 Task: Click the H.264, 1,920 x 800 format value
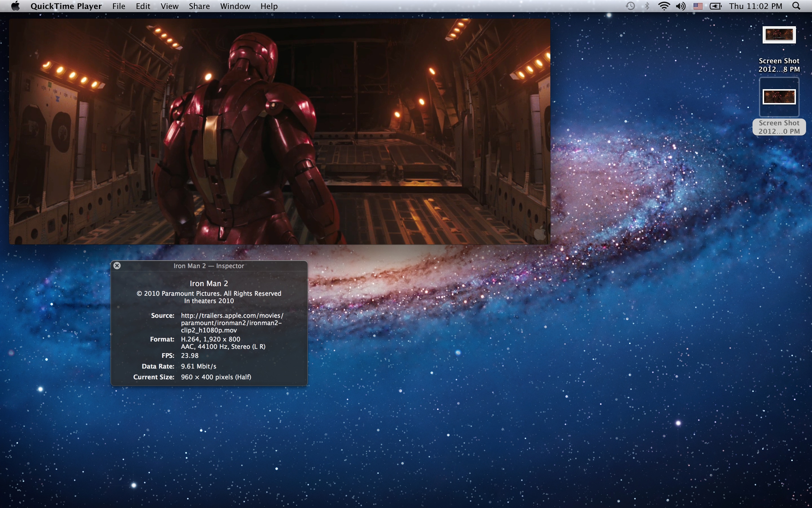tap(211, 339)
